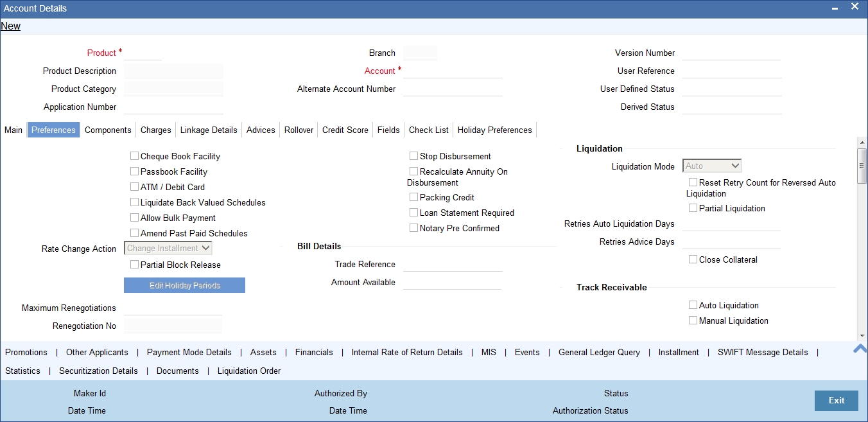Open SWIFT Message Details
This screenshot has width=868, height=422.
point(763,352)
